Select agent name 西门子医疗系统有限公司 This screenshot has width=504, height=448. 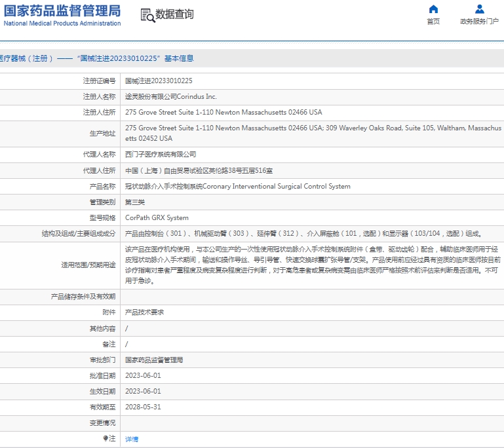(161, 155)
